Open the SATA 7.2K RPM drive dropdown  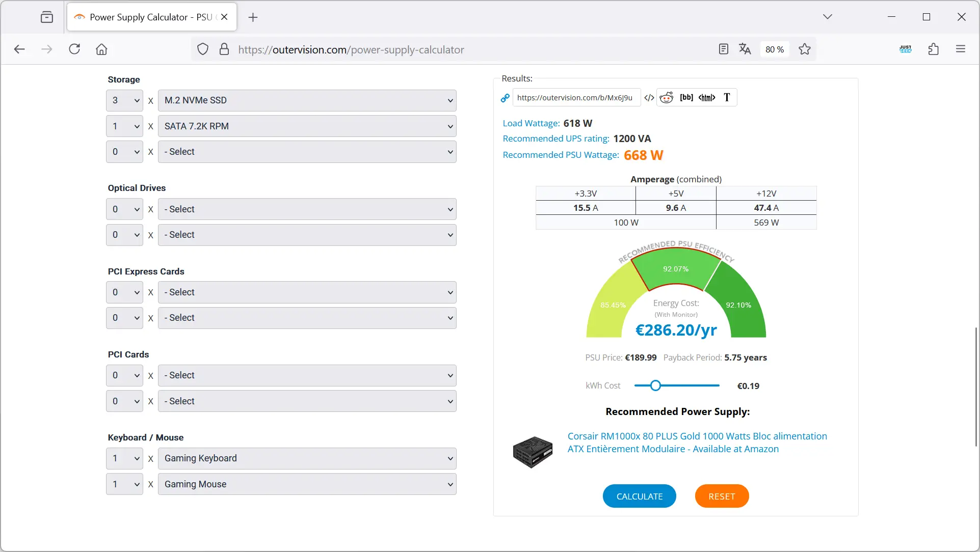coord(307,126)
